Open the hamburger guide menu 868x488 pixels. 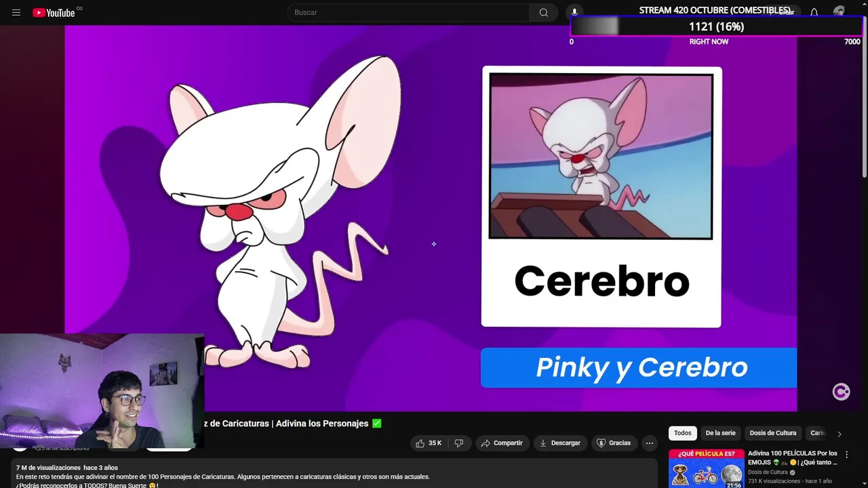pyautogui.click(x=16, y=12)
